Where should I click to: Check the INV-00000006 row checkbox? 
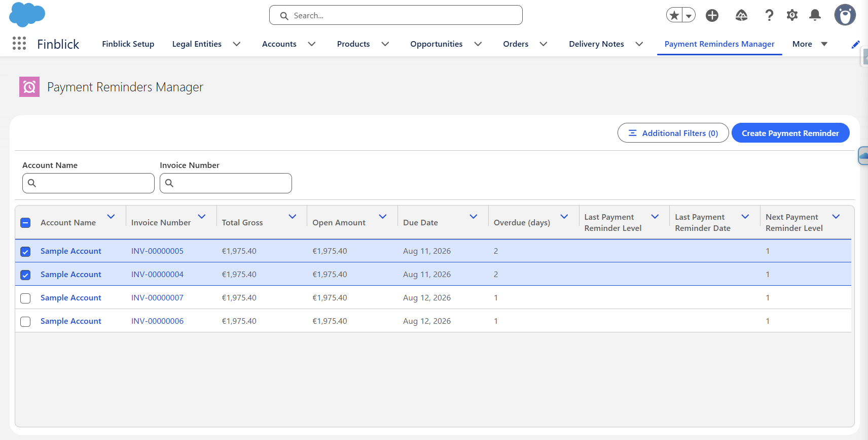[25, 321]
